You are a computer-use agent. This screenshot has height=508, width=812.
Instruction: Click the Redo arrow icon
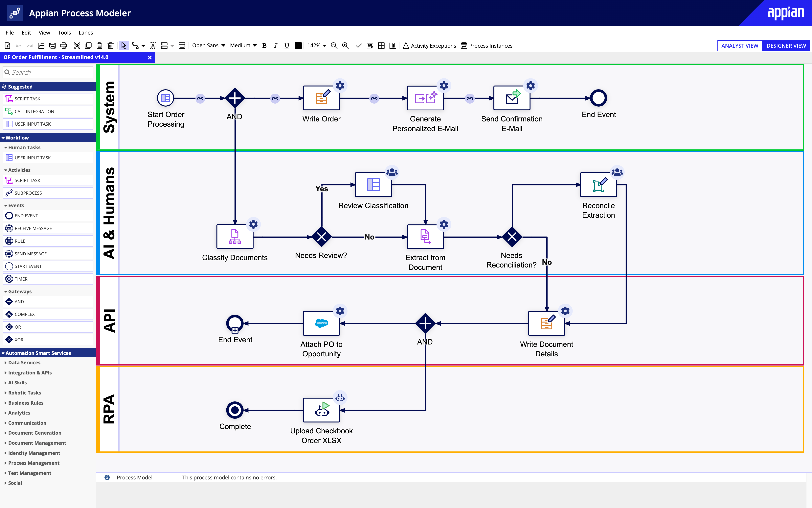(30, 46)
